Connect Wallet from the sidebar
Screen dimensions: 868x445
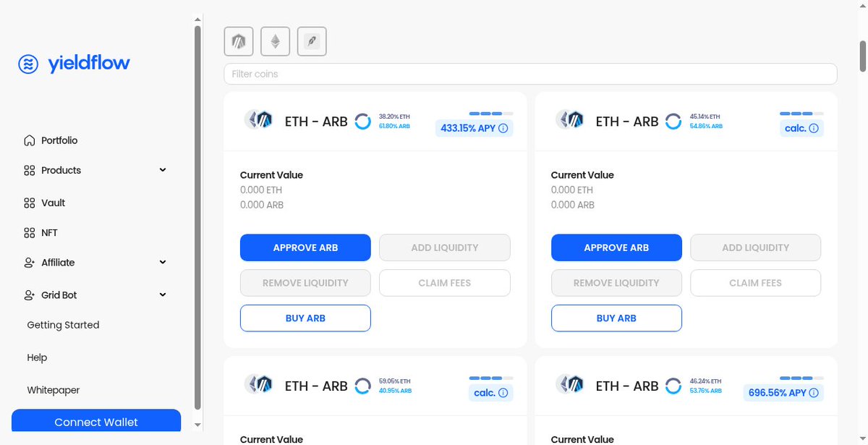pos(96,422)
